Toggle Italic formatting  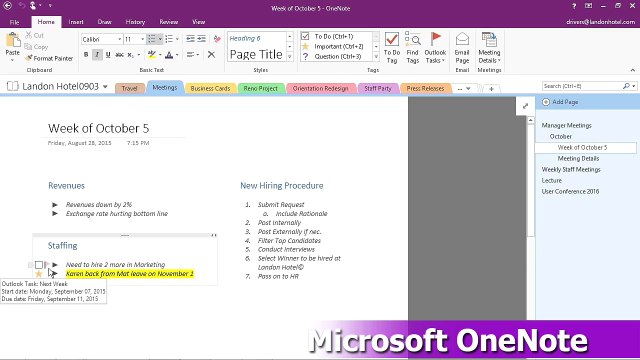97,55
